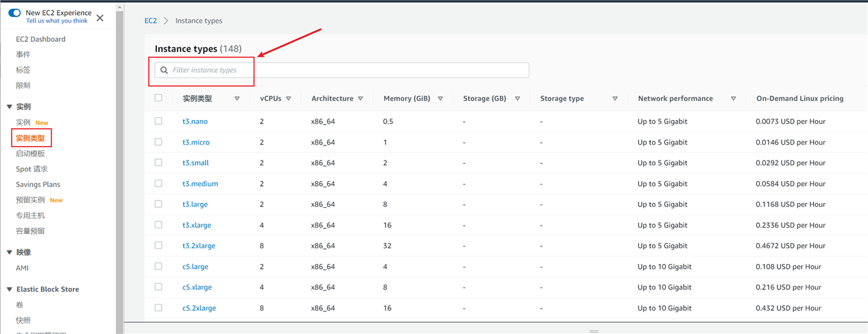868x334 pixels.
Task: Open the t3.2xlarge instance type link
Action: pos(199,246)
